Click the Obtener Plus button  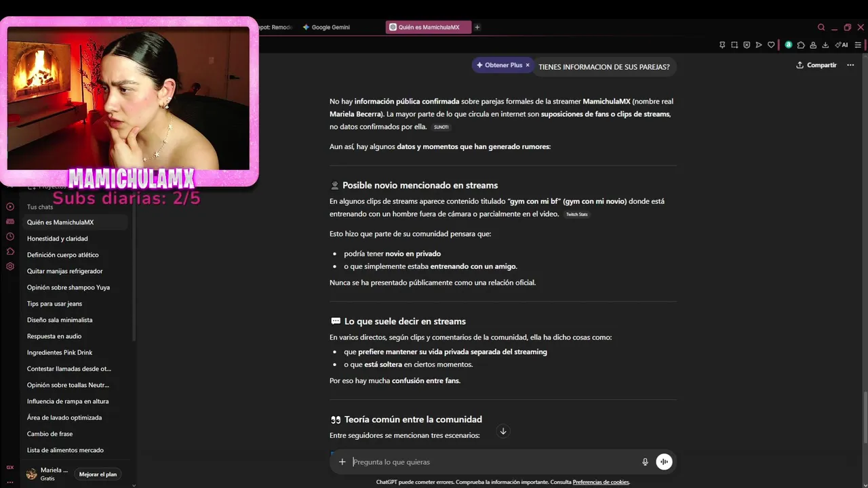pyautogui.click(x=499, y=65)
